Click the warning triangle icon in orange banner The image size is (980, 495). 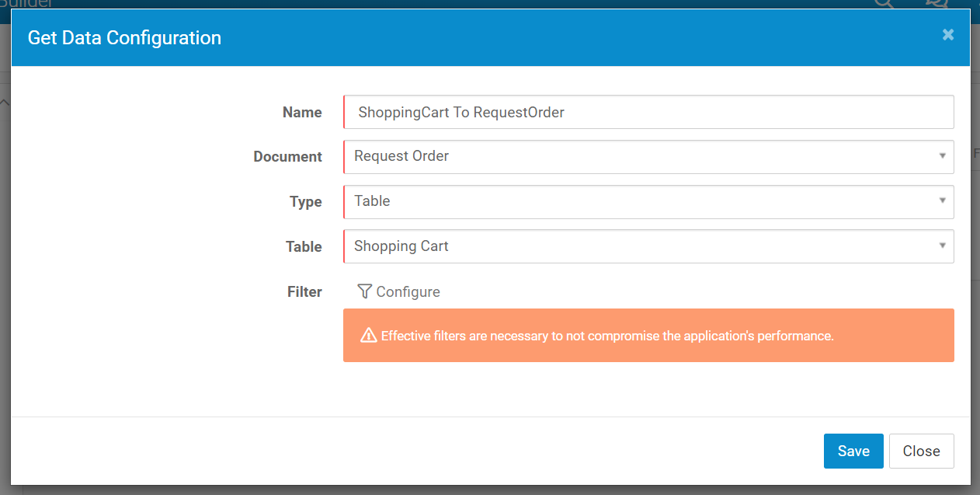[x=368, y=336]
